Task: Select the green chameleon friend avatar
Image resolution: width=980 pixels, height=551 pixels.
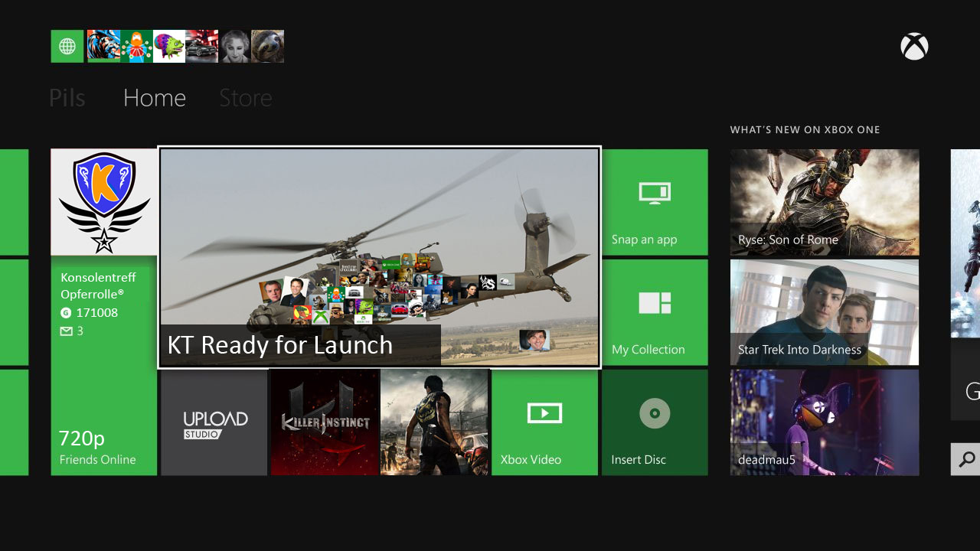Action: point(169,47)
